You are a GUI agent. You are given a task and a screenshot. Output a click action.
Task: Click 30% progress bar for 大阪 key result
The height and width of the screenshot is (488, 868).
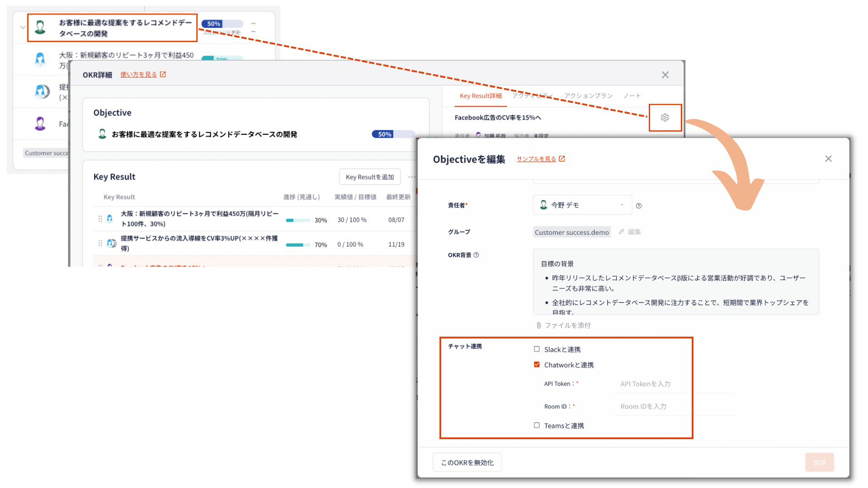(x=298, y=221)
